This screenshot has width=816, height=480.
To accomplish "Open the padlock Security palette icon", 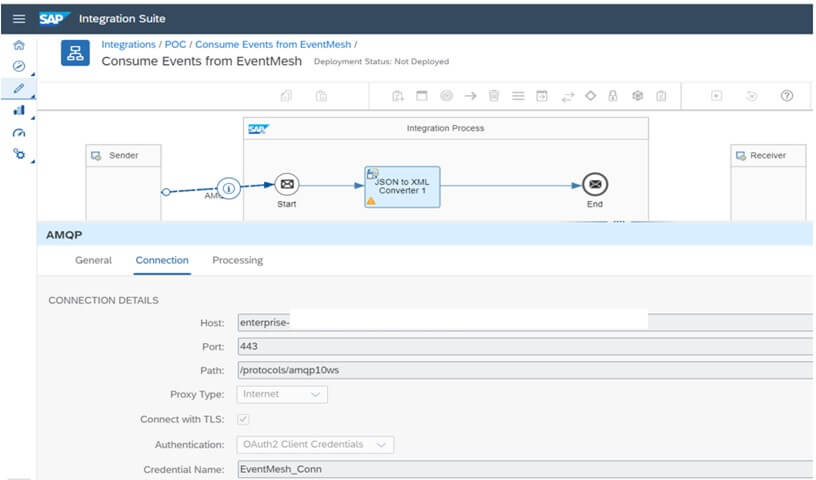I will (613, 96).
